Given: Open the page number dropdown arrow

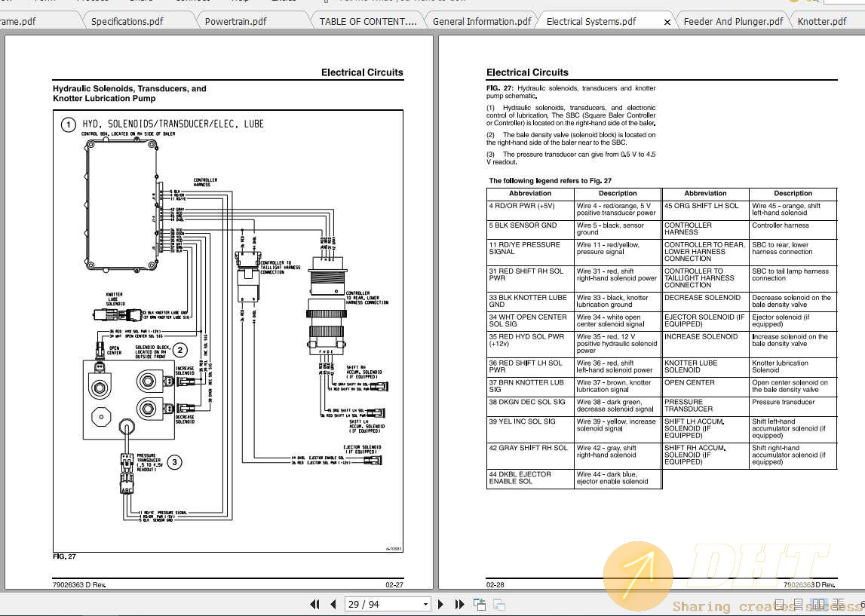Looking at the screenshot, I should click(x=425, y=605).
